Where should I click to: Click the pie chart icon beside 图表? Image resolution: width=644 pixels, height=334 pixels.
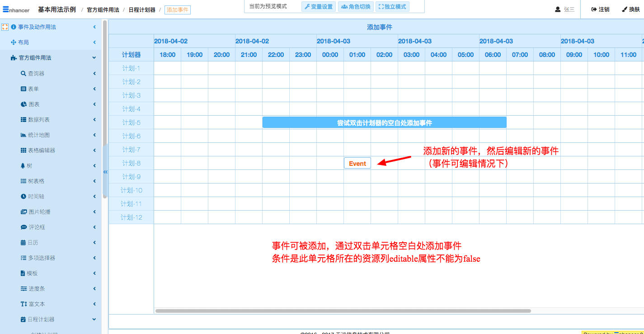(24, 104)
